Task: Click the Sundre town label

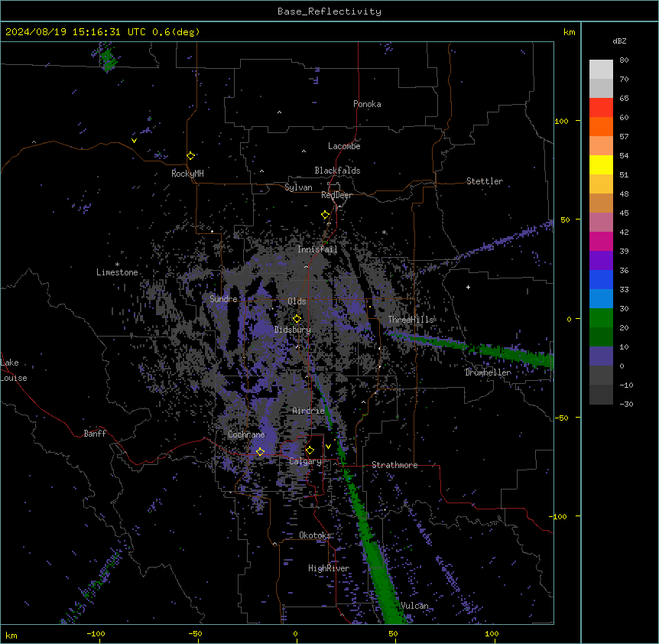Action: [x=223, y=299]
